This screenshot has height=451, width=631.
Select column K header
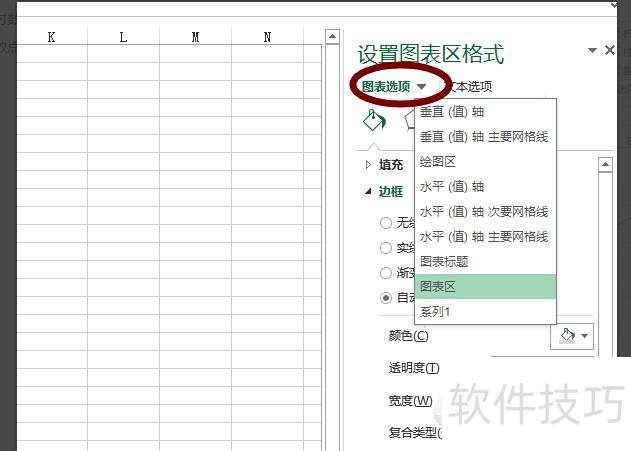pyautogui.click(x=52, y=37)
